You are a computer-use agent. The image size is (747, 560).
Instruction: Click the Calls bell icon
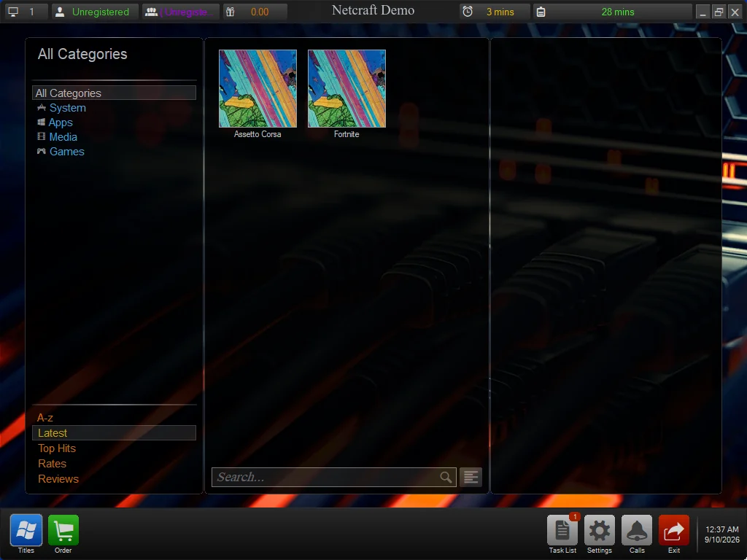(637, 529)
